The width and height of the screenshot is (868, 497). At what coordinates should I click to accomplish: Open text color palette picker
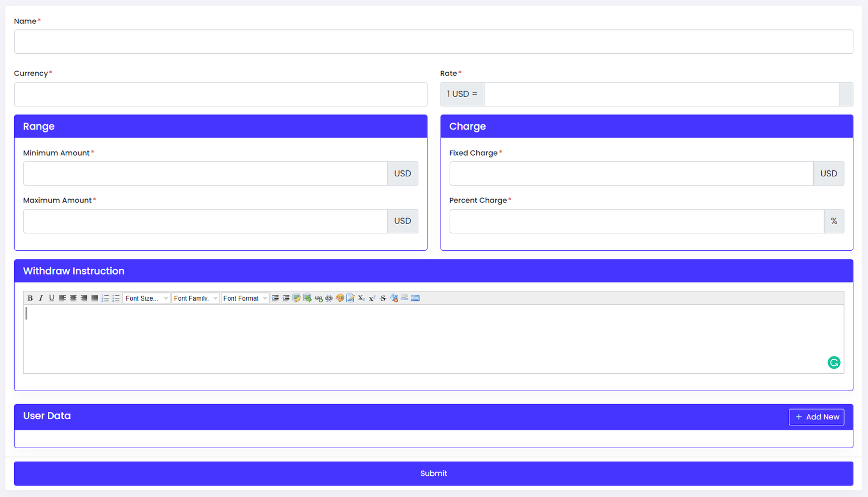pyautogui.click(x=340, y=298)
